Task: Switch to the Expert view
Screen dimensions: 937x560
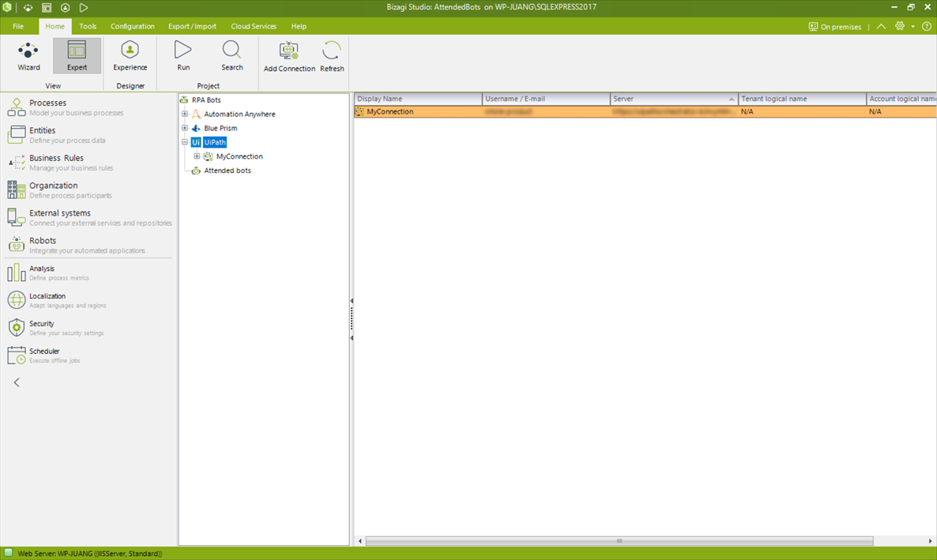Action: click(x=77, y=56)
